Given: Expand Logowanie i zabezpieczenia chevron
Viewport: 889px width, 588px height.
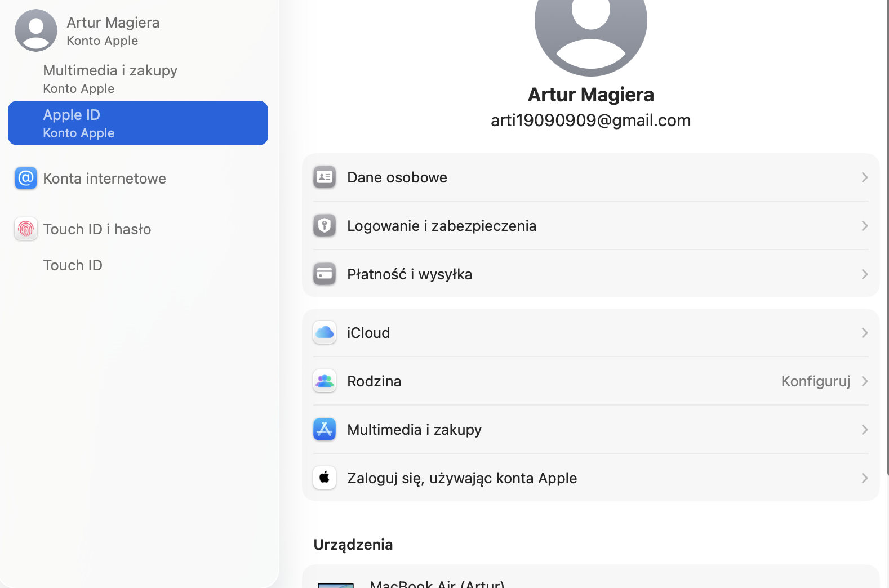Looking at the screenshot, I should [x=864, y=226].
